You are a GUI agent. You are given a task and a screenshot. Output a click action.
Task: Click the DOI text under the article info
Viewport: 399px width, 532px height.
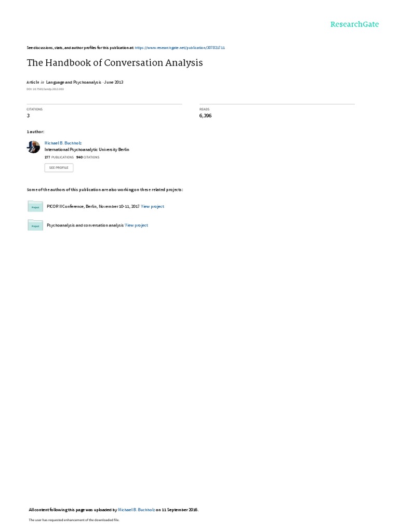coord(45,89)
